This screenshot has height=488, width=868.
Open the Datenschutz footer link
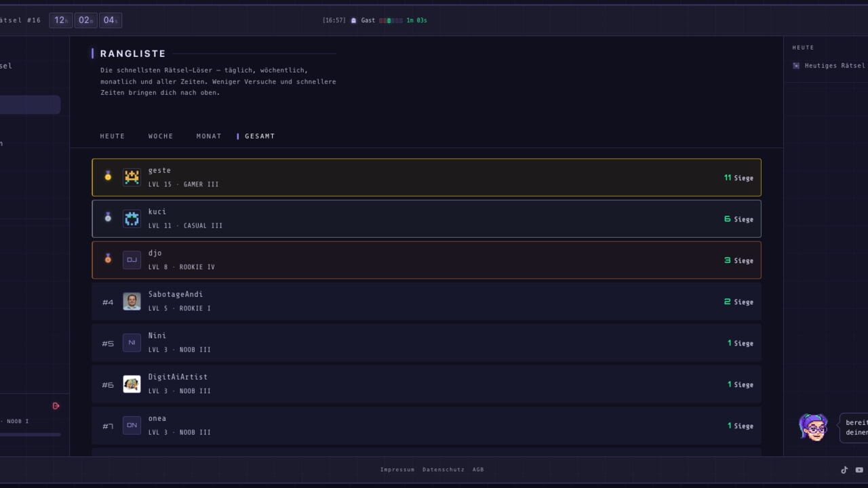click(443, 470)
